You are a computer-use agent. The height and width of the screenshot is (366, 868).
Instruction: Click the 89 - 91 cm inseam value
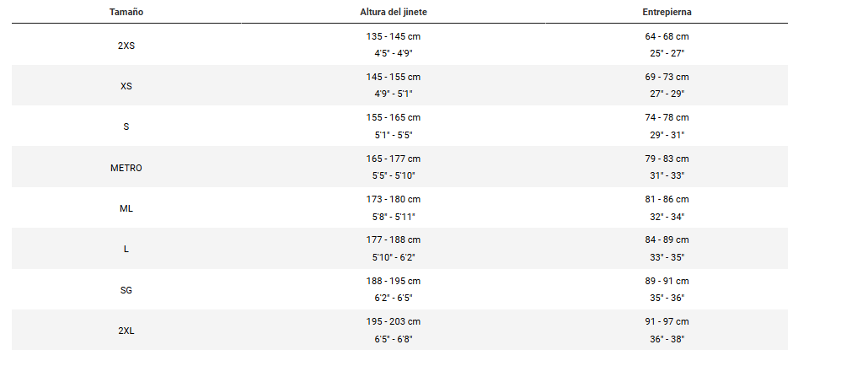[x=667, y=281]
